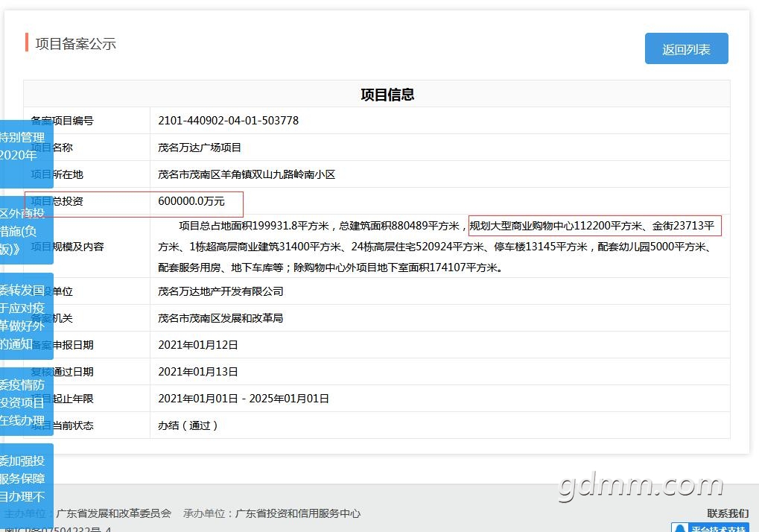Click the 返回列表 button
Image resolution: width=759 pixels, height=532 pixels.
coord(687,48)
